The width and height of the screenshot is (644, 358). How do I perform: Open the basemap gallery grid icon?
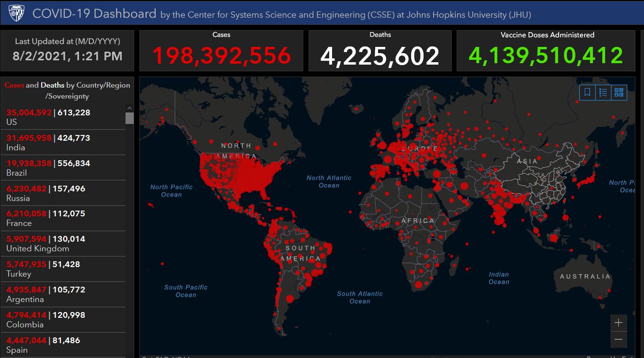tap(619, 92)
